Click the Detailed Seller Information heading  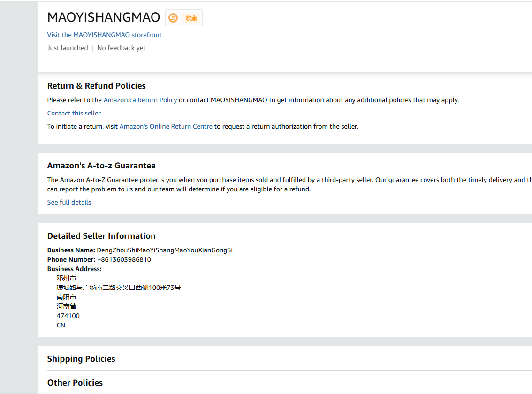[101, 236]
